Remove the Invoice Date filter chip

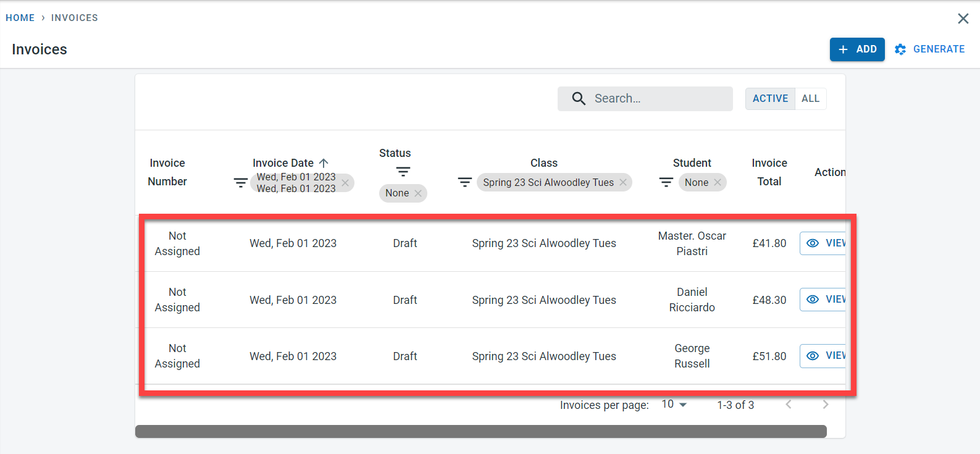tap(345, 183)
